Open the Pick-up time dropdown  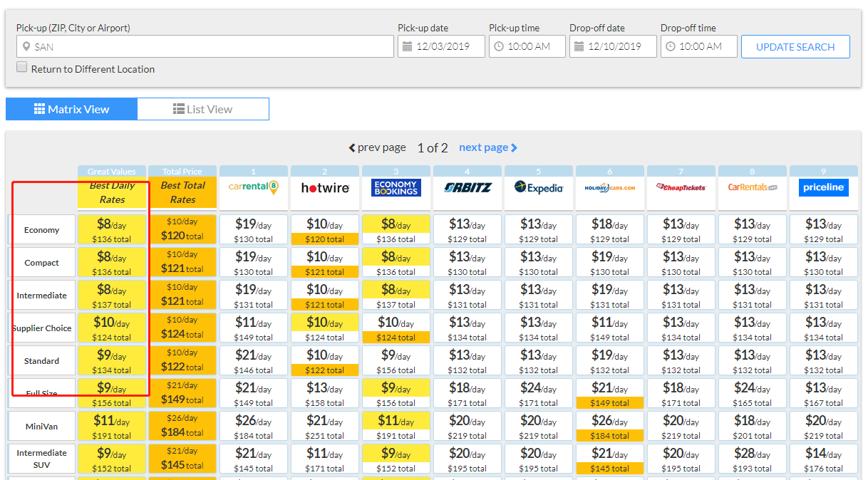[527, 46]
